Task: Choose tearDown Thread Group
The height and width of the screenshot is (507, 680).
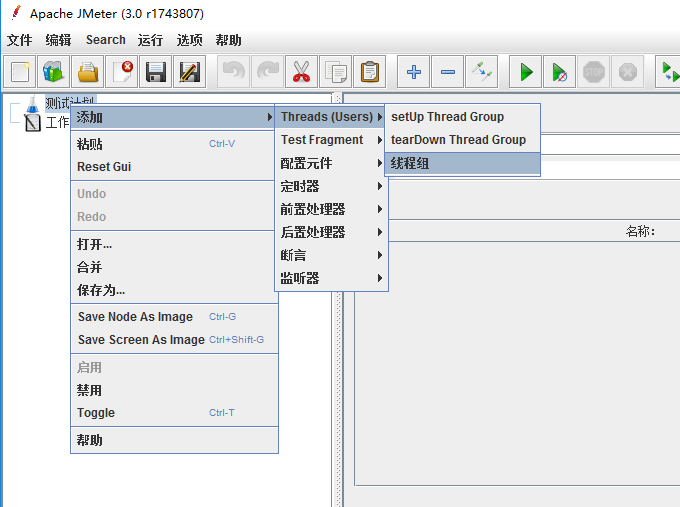Action: point(462,140)
